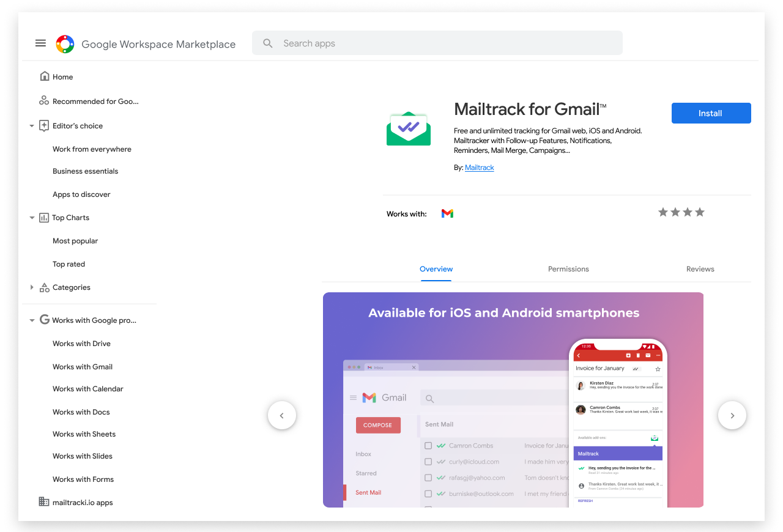
Task: Click the Recommended for Google Workspace icon
Action: click(x=44, y=101)
